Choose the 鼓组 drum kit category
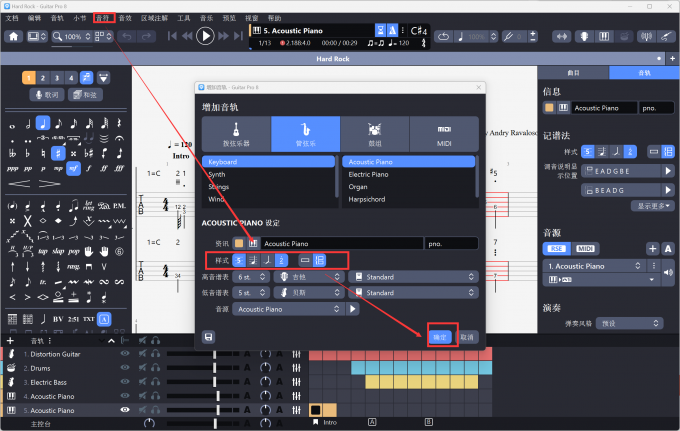This screenshot has height=431, width=680. [x=375, y=133]
